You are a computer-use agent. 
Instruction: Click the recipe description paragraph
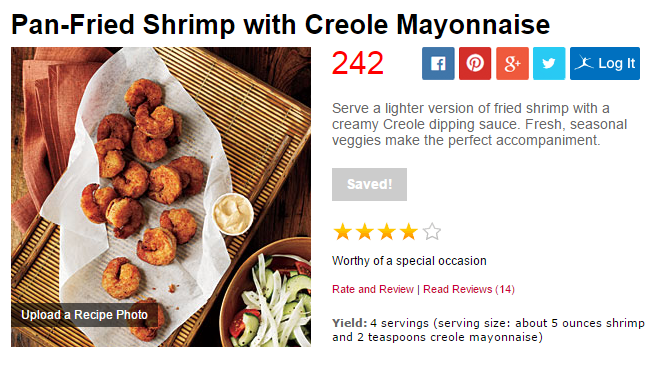[x=479, y=124]
